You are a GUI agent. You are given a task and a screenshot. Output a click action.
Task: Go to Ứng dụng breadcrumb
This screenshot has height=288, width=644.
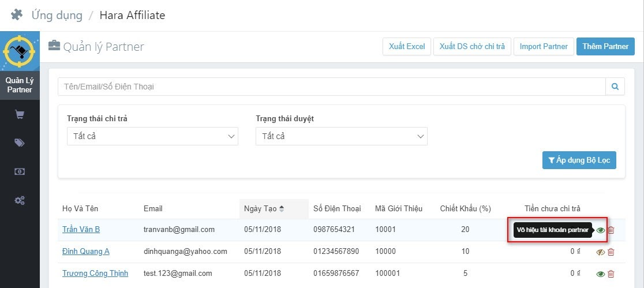pyautogui.click(x=57, y=15)
